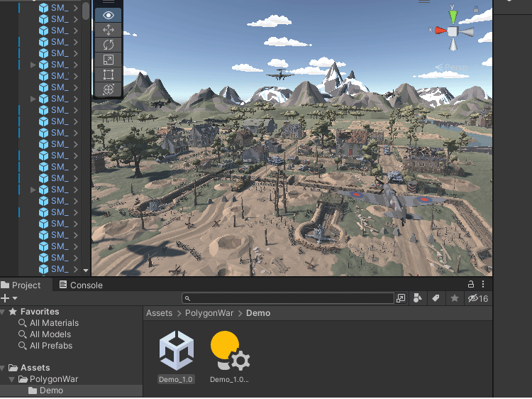Toggle hidden packages visibility (16) button
This screenshot has width=532, height=399.
477,299
